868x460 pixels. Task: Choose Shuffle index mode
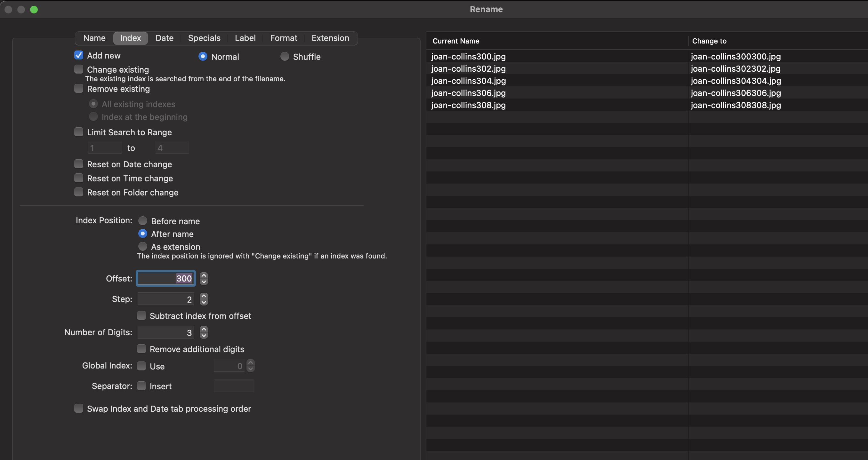[285, 56]
